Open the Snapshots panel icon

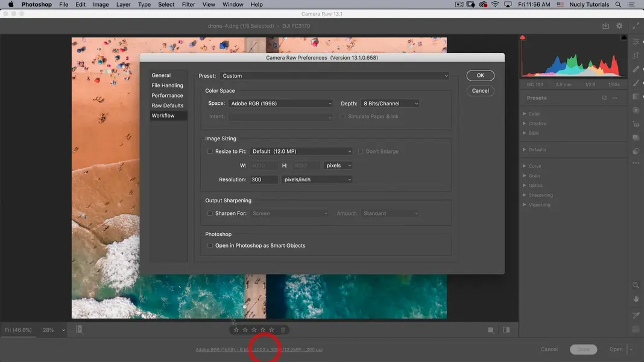point(636,137)
